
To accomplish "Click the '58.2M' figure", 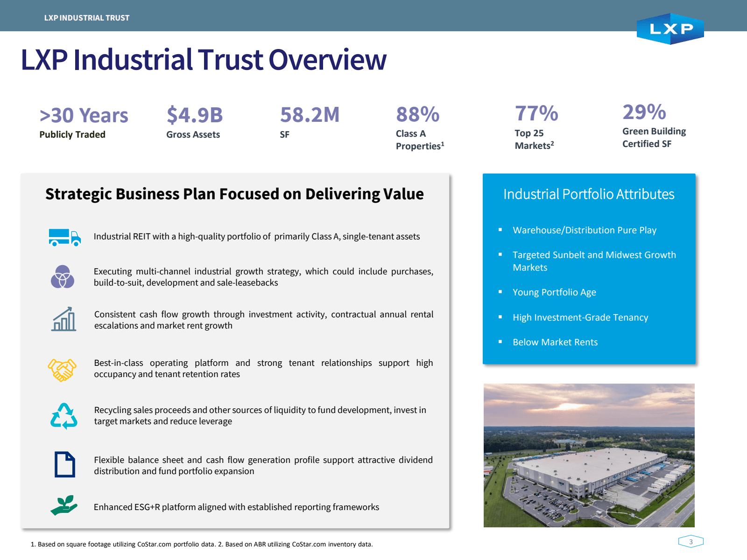I will (x=310, y=115).
